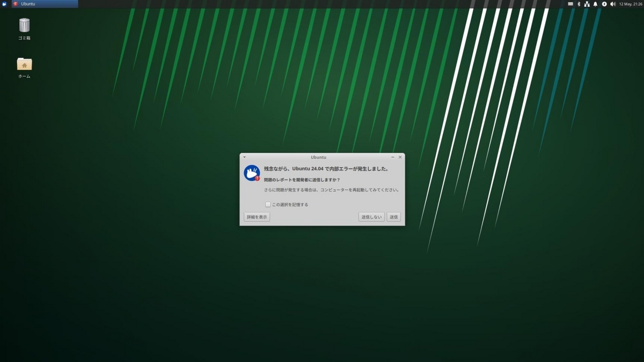Click the keyboard indicator in the system tray
Screen dimensions: 644x362
tap(570, 4)
